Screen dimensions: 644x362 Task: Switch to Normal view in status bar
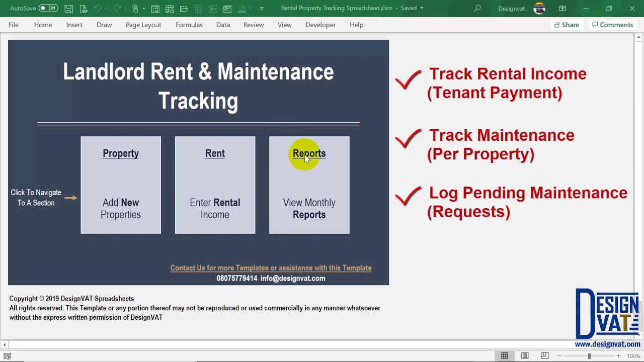(504, 356)
